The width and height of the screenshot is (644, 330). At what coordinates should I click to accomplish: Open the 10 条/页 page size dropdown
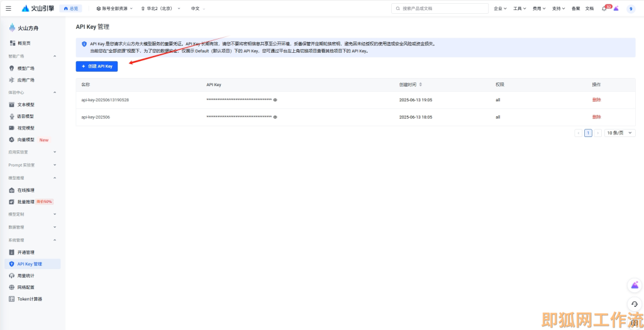[619, 133]
